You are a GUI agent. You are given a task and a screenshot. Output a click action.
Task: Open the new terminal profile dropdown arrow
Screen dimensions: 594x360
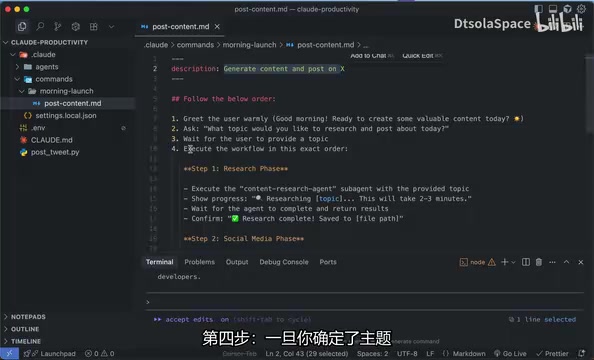coord(513,262)
